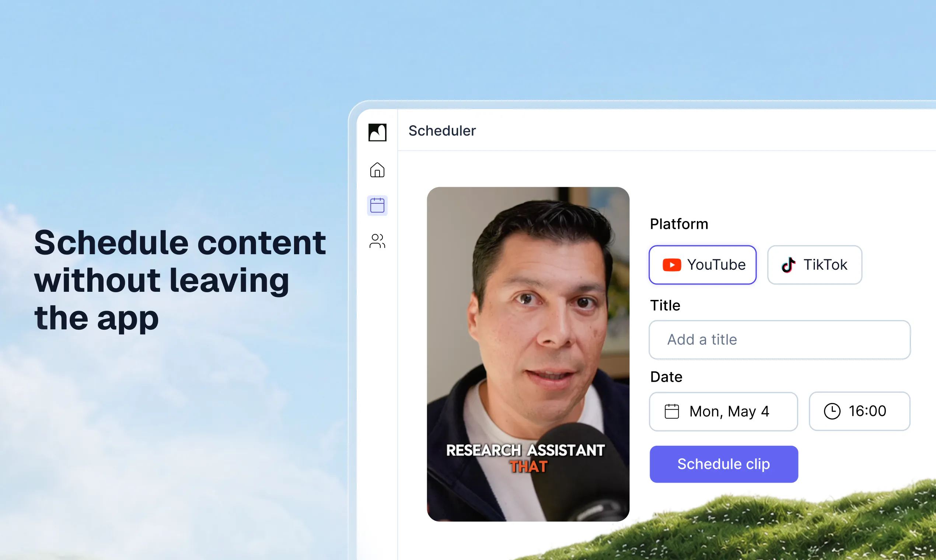Click the Platform label
Image resolution: width=936 pixels, height=560 pixels.
tap(679, 224)
